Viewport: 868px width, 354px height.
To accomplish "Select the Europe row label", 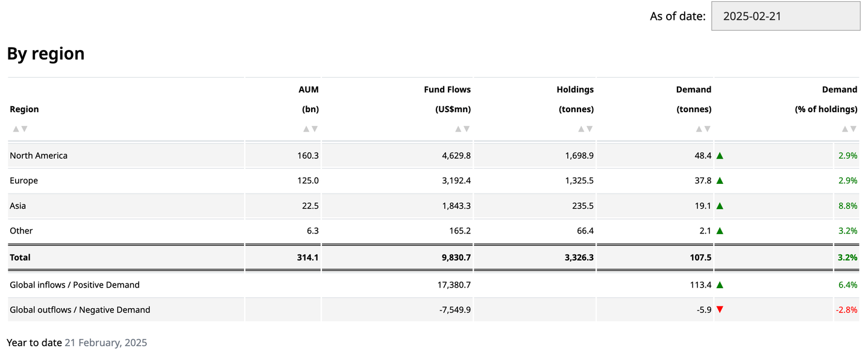I will (24, 181).
